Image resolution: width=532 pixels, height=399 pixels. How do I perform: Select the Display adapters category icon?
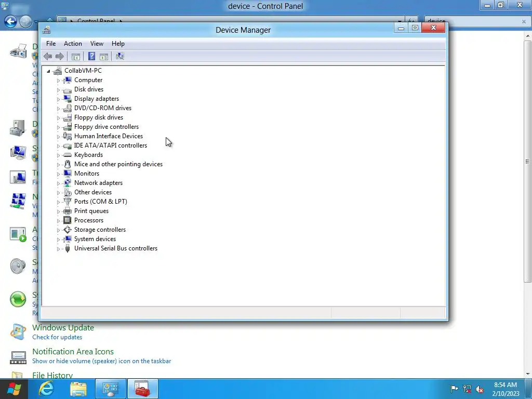click(x=68, y=99)
